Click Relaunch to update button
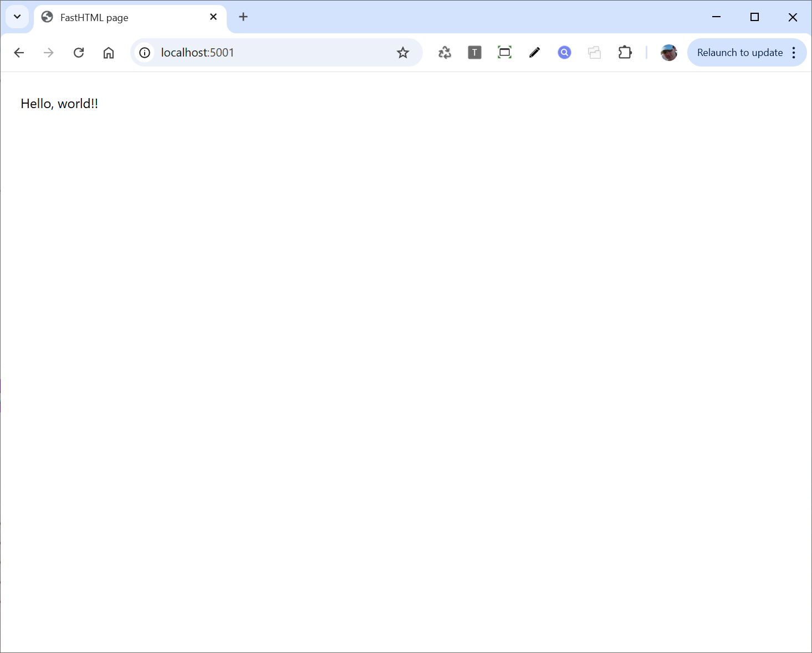812x653 pixels. 739,53
